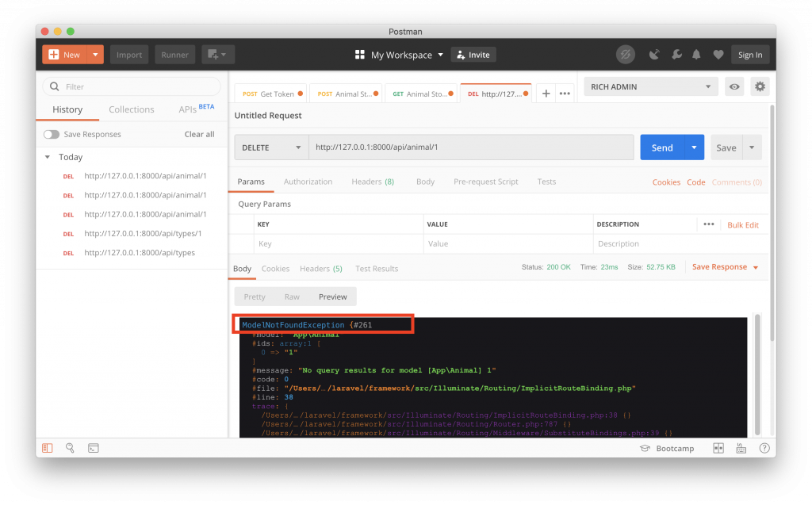Viewport: 812px width, 505px height.
Task: Switch response view to Raw
Action: (x=292, y=296)
